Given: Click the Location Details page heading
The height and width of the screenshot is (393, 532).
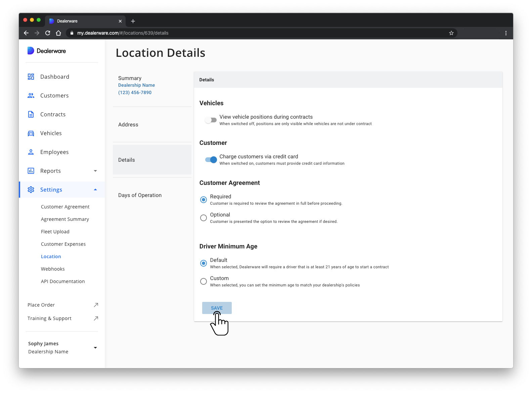Looking at the screenshot, I should pyautogui.click(x=161, y=53).
